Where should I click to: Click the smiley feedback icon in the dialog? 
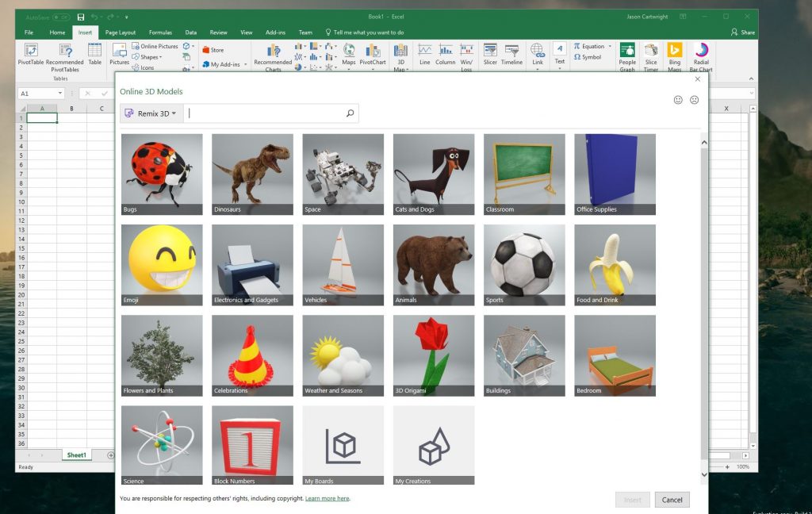pyautogui.click(x=678, y=100)
